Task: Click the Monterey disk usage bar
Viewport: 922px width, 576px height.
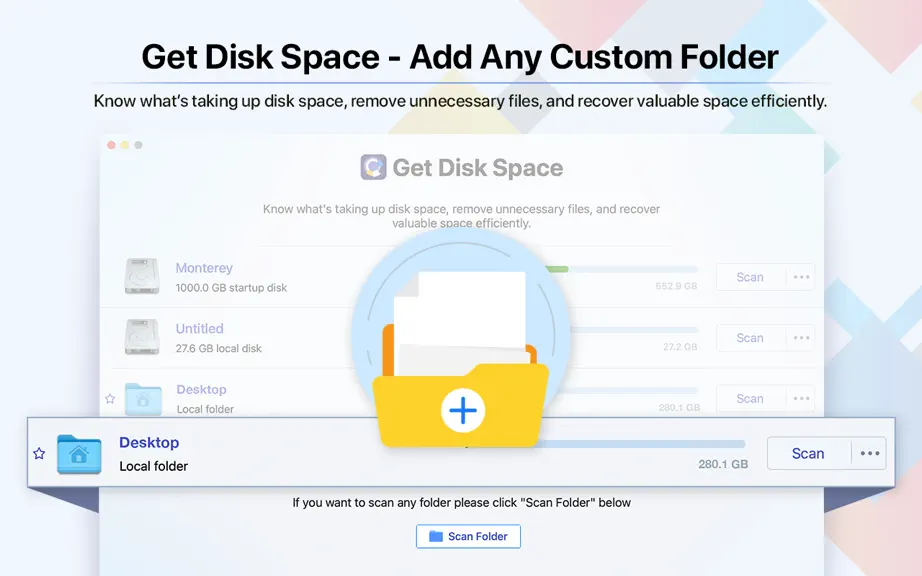Action: pos(622,269)
